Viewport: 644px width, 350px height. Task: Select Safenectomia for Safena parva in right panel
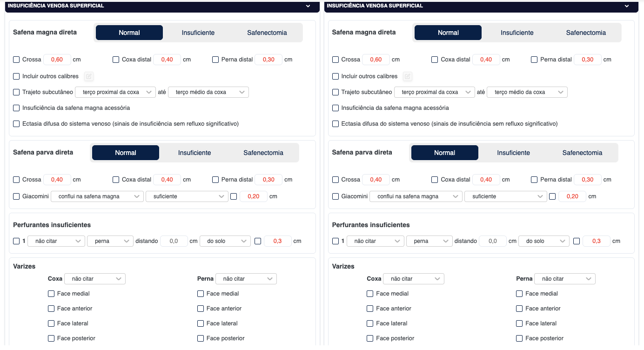click(582, 153)
